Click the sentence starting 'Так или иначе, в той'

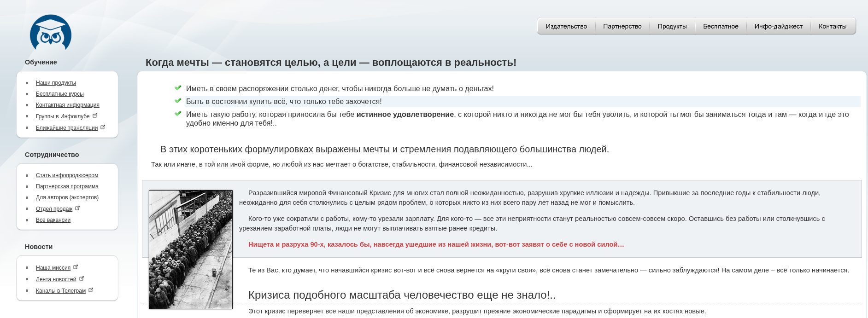342,164
